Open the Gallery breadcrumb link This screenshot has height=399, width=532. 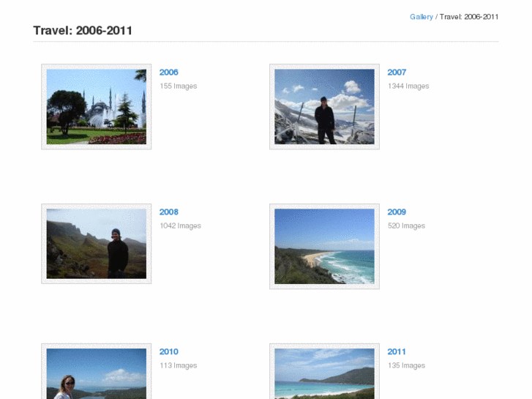coord(421,17)
